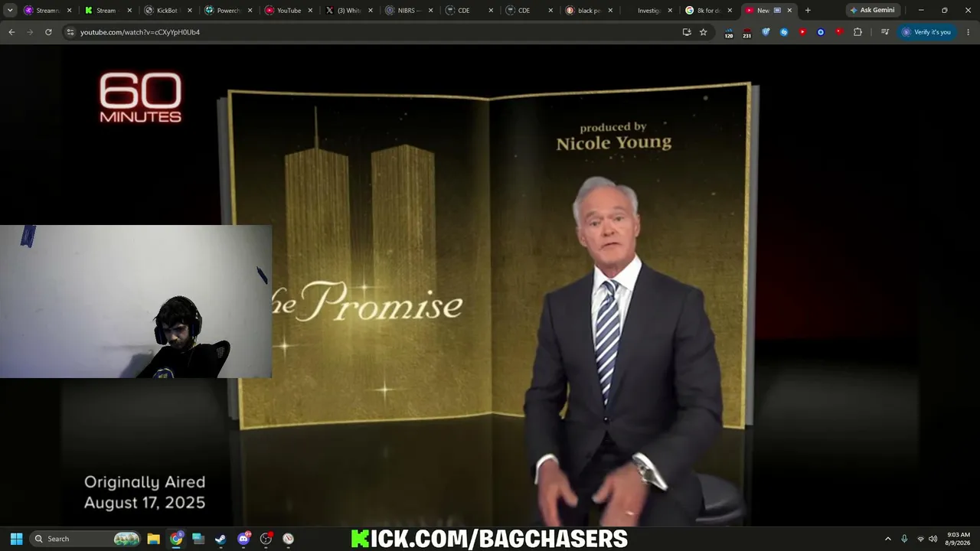Open Discord from the taskbar
This screenshot has width=980, height=551.
[243, 539]
